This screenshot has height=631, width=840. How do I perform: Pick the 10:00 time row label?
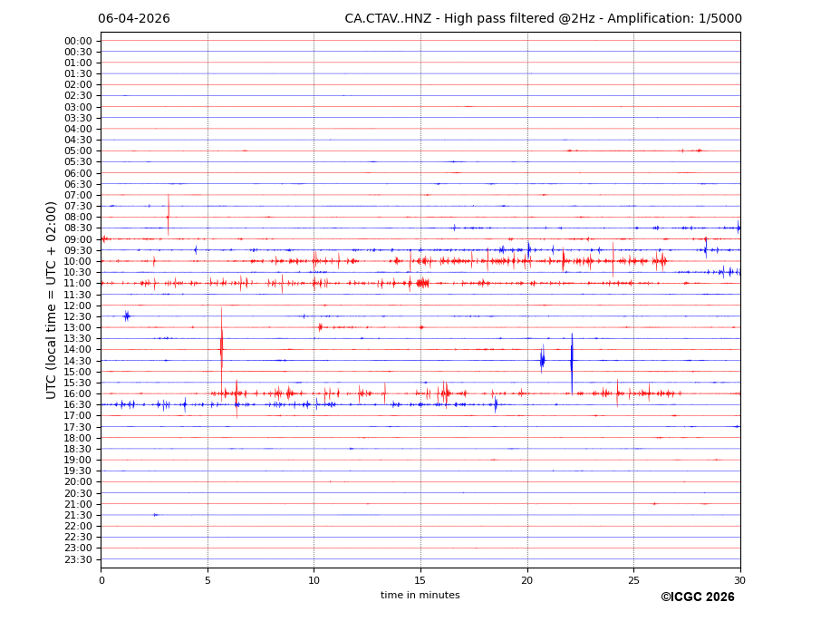[78, 261]
